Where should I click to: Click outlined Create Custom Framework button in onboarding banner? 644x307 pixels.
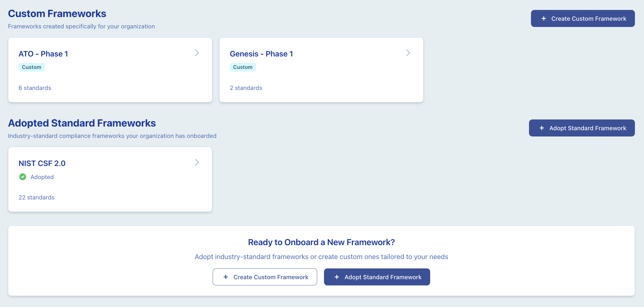tap(265, 277)
